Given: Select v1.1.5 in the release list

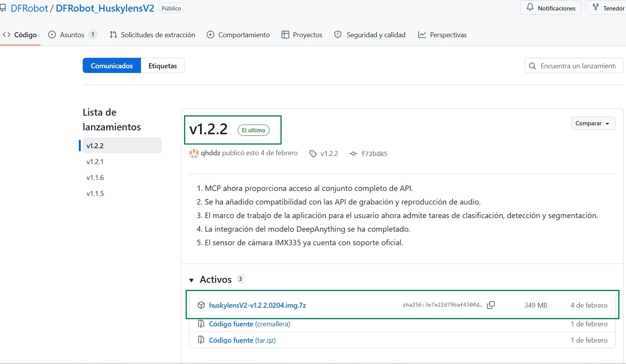Looking at the screenshot, I should point(122,193).
